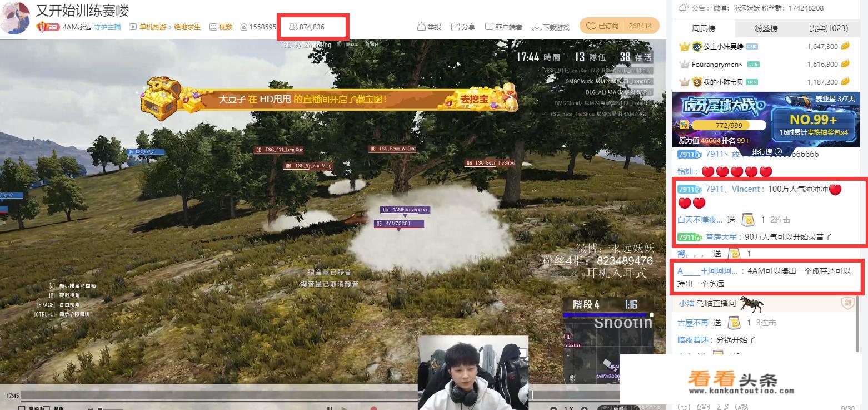
Task: Click the stream title 又开始训练赛喽
Action: coord(82,10)
